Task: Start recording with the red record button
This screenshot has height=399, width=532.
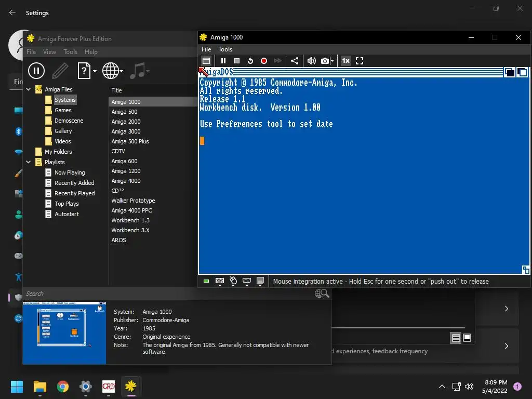Action: point(264,61)
